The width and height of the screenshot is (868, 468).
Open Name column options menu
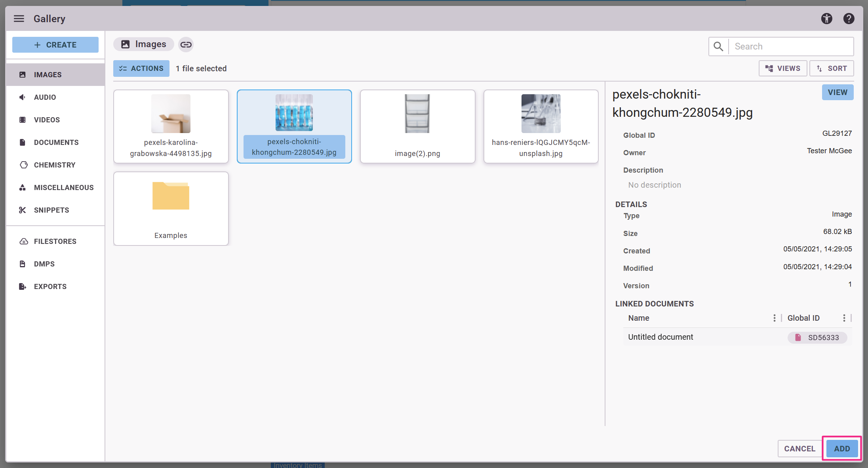pyautogui.click(x=774, y=318)
